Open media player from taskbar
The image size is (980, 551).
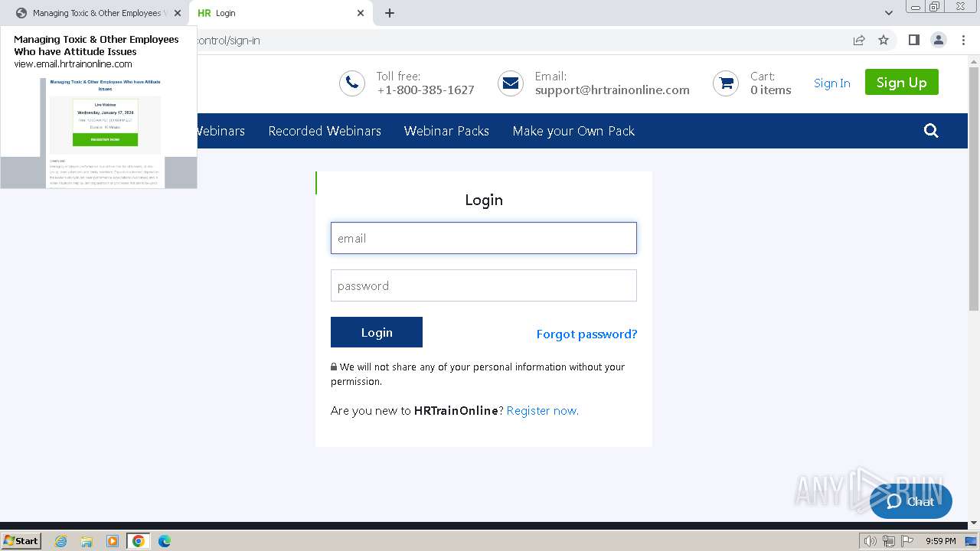[113, 541]
